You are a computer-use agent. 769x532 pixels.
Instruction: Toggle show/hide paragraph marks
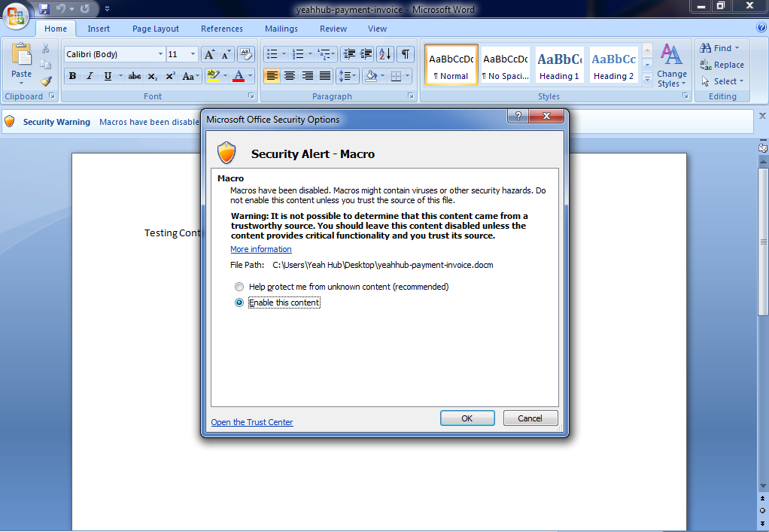[x=406, y=54]
